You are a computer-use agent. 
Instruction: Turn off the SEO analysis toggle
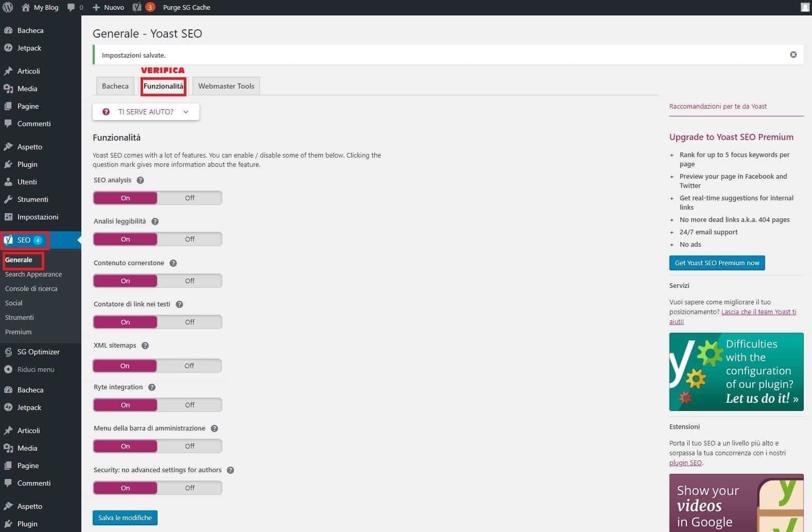tap(189, 198)
